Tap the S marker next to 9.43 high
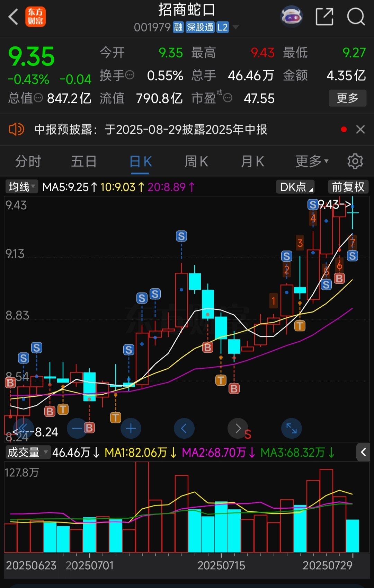This screenshot has width=374, height=588. point(313,204)
